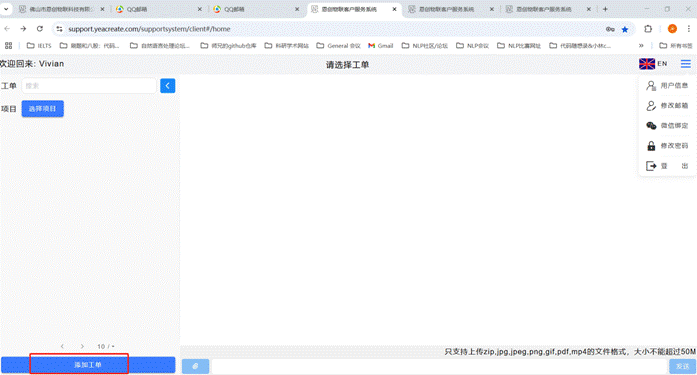Click into the message input box
This screenshot has height=375, width=697.
(439, 366)
